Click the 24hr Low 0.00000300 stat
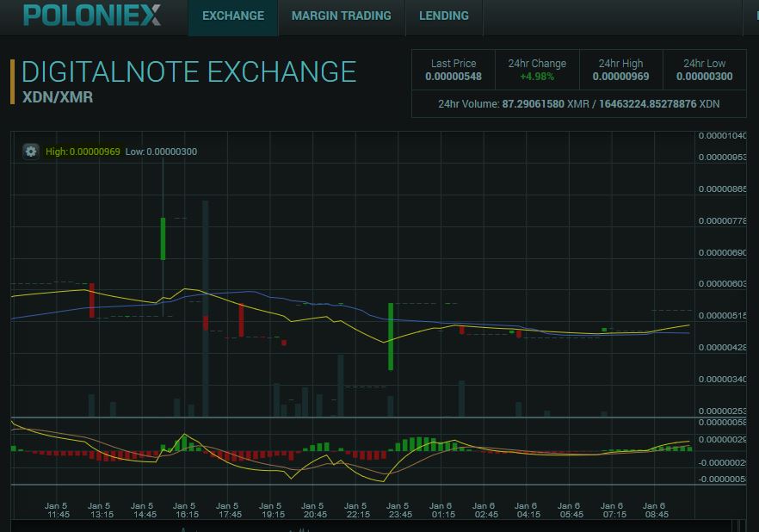The height and width of the screenshot is (532, 759). 704,71
